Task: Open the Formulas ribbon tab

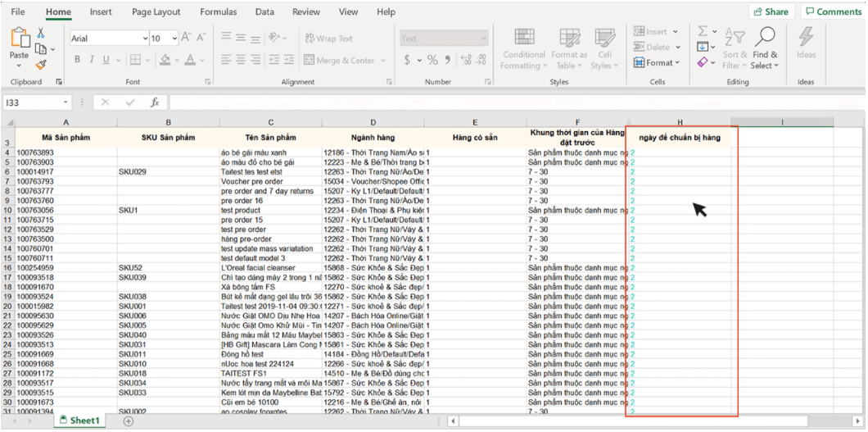Action: click(x=218, y=11)
